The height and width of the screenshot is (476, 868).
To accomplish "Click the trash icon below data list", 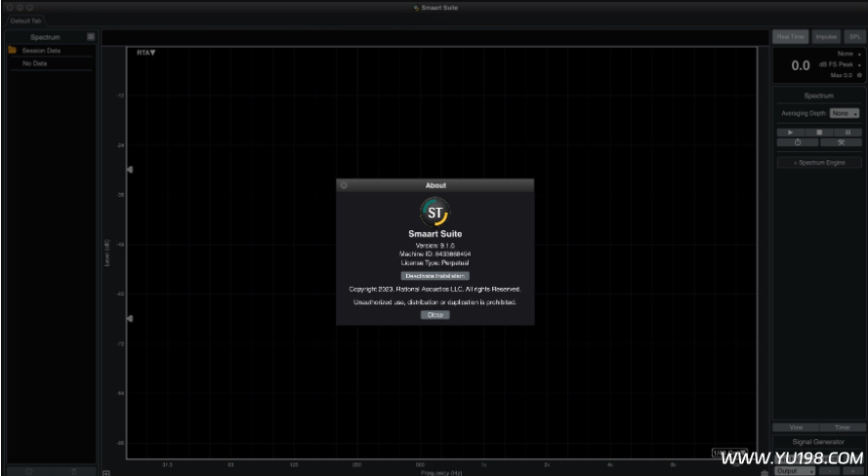I will (x=74, y=471).
